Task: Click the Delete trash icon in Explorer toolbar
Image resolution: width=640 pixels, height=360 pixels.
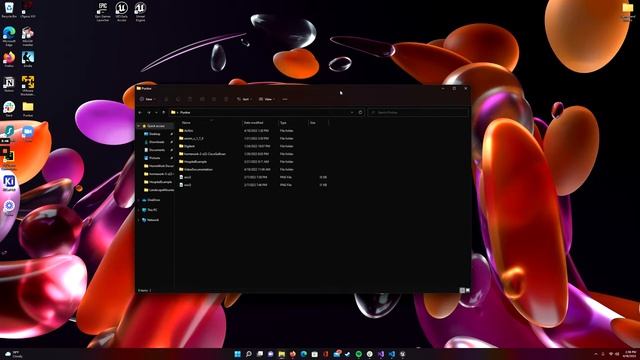Action: pos(226,99)
